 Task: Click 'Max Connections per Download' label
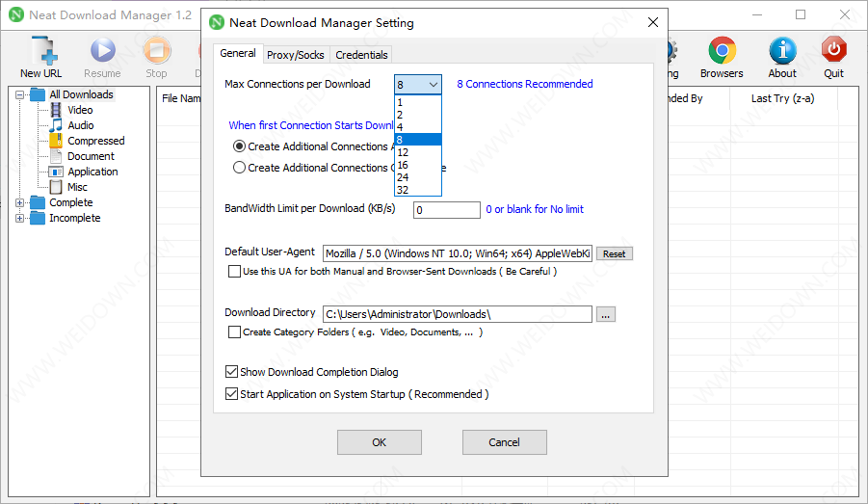pos(298,84)
